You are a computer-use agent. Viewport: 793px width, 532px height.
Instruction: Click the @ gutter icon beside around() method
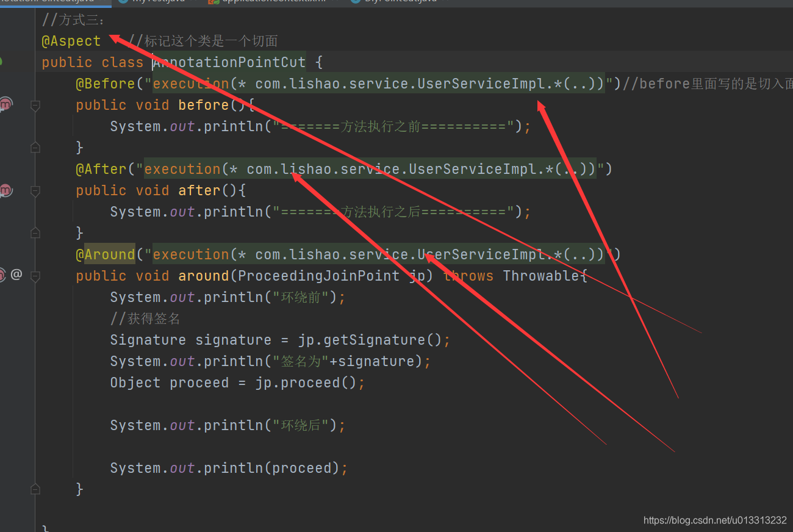click(x=16, y=275)
